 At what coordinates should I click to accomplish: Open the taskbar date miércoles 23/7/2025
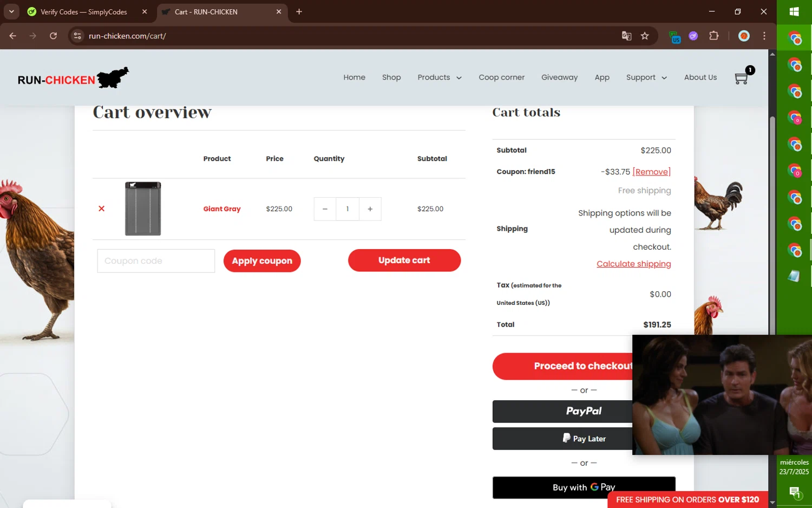coord(794,467)
